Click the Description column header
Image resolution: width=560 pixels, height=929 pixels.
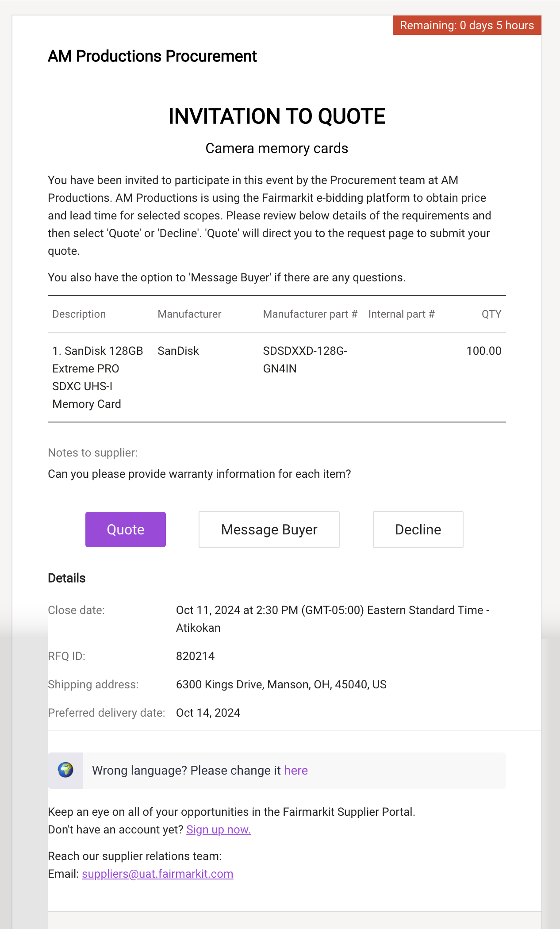79,314
